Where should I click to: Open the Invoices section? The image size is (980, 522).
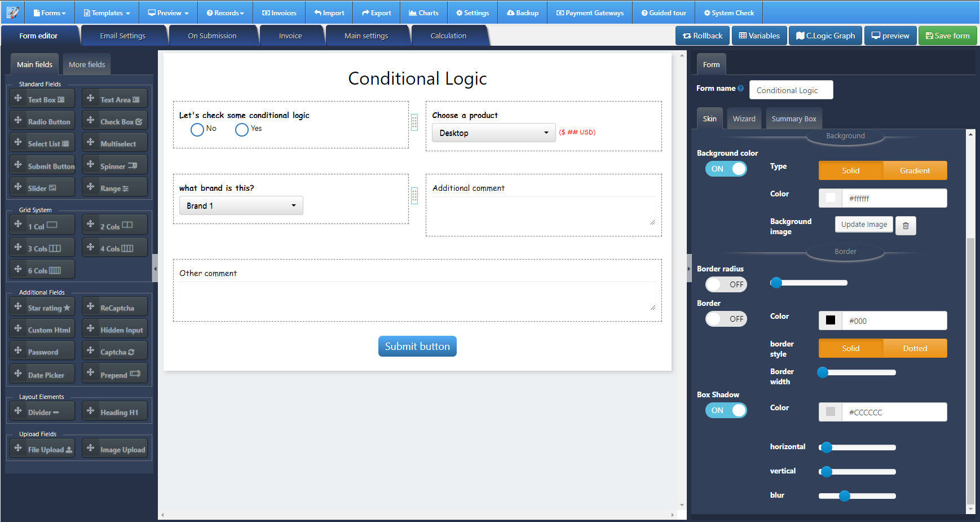(279, 12)
